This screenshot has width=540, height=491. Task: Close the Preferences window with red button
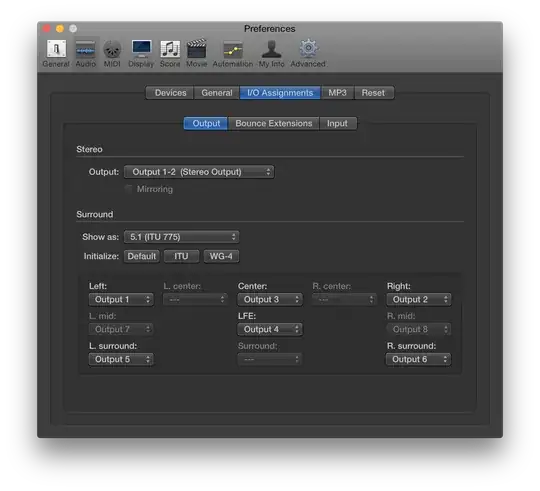[x=46, y=29]
